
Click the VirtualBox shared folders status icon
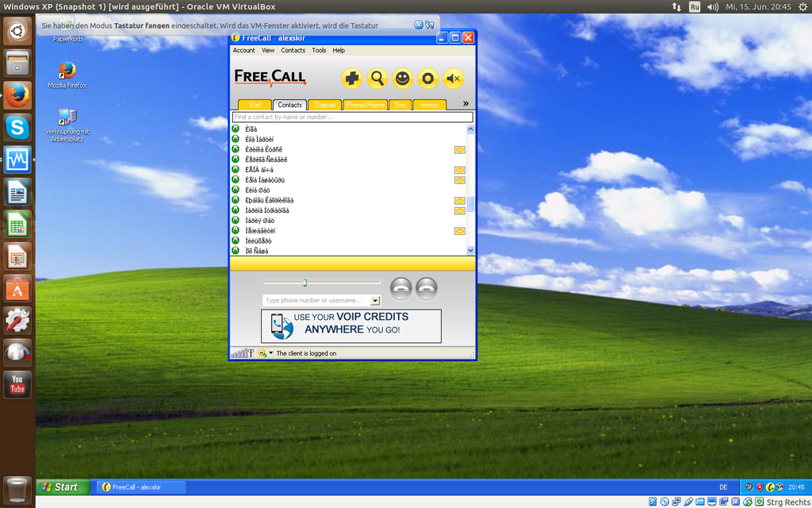click(700, 502)
